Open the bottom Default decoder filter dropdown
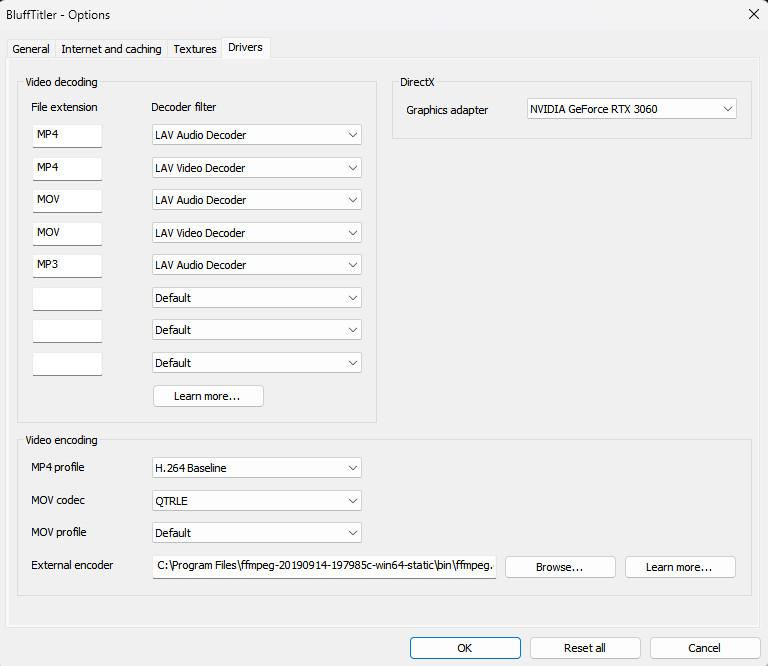 click(257, 363)
